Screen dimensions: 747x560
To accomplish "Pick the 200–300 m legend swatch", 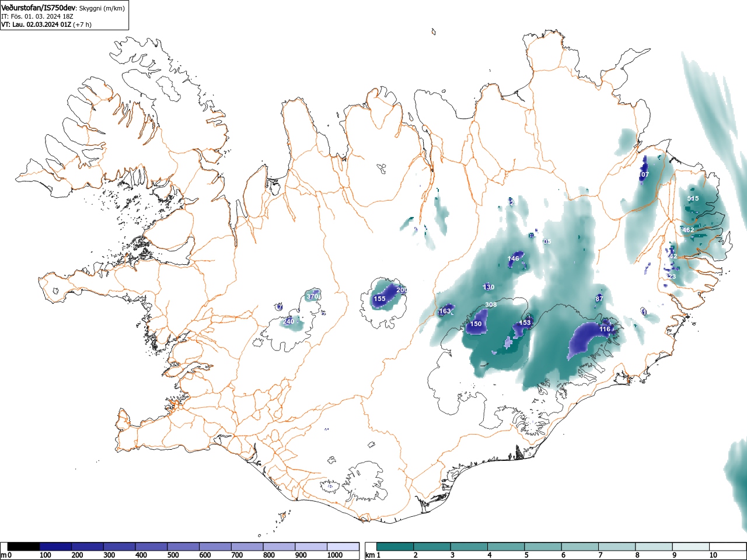I will [x=88, y=547].
